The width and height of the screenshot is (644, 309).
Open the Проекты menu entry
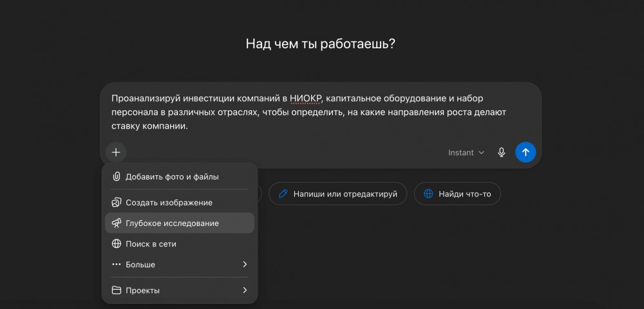coord(180,290)
